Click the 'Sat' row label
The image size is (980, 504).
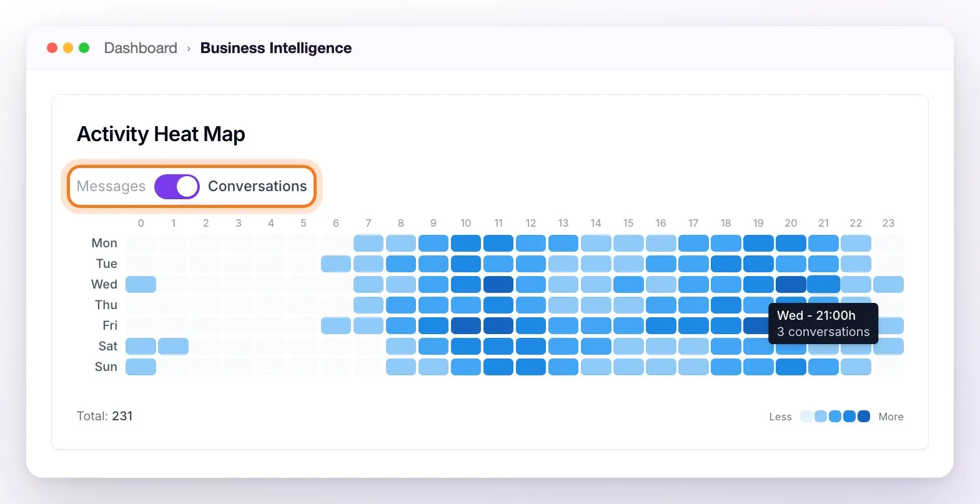[x=108, y=346]
